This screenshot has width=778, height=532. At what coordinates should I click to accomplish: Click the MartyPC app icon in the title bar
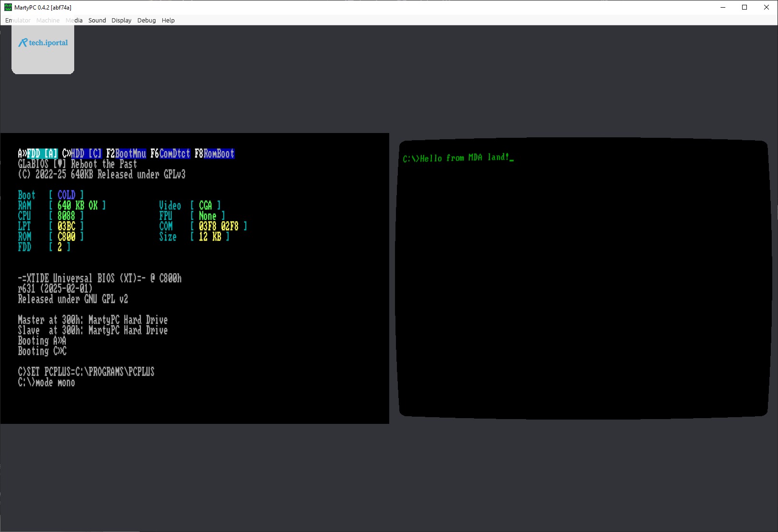coord(8,7)
